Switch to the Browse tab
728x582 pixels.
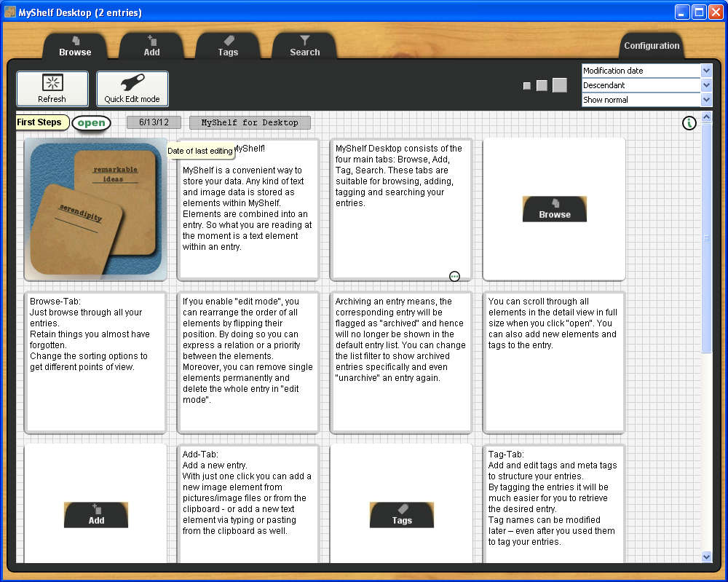pyautogui.click(x=75, y=46)
